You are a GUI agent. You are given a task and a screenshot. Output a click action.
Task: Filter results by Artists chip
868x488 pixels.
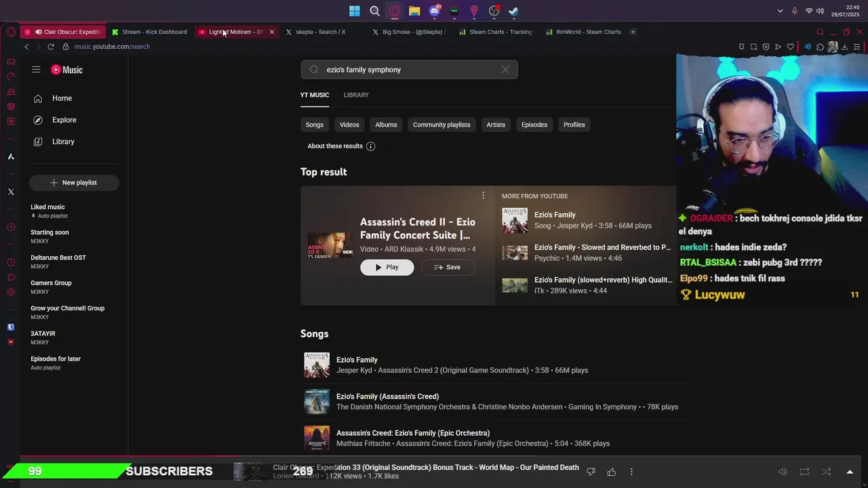click(x=496, y=125)
